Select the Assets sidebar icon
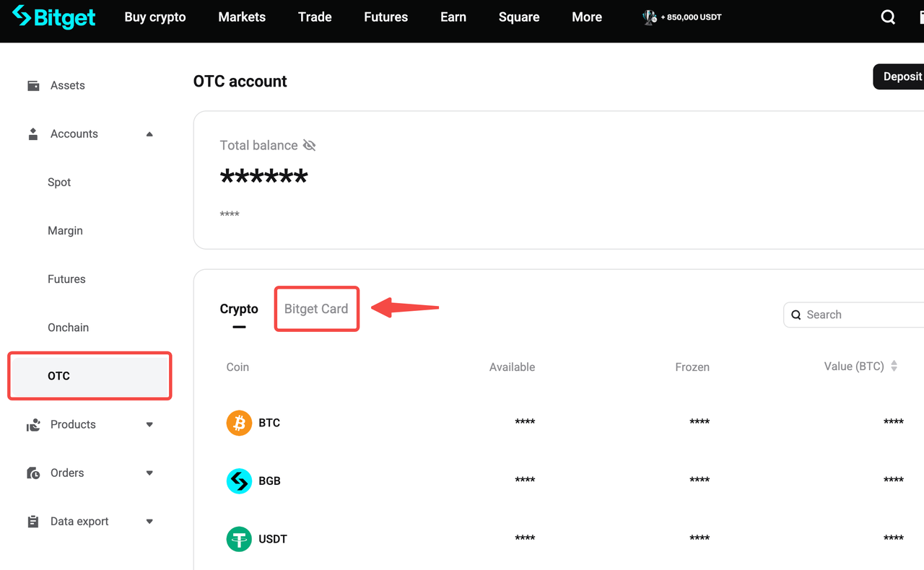This screenshot has width=924, height=570. (32, 84)
